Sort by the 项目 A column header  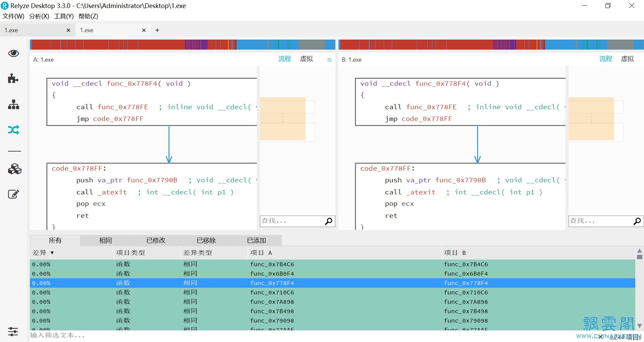[x=345, y=253]
